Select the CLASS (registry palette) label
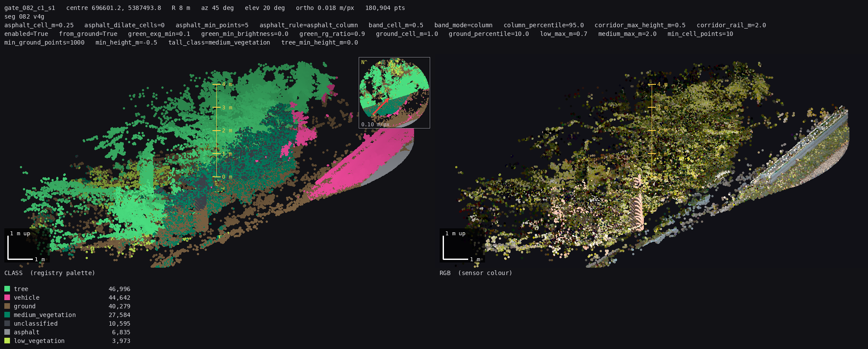The image size is (868, 349). [x=50, y=273]
